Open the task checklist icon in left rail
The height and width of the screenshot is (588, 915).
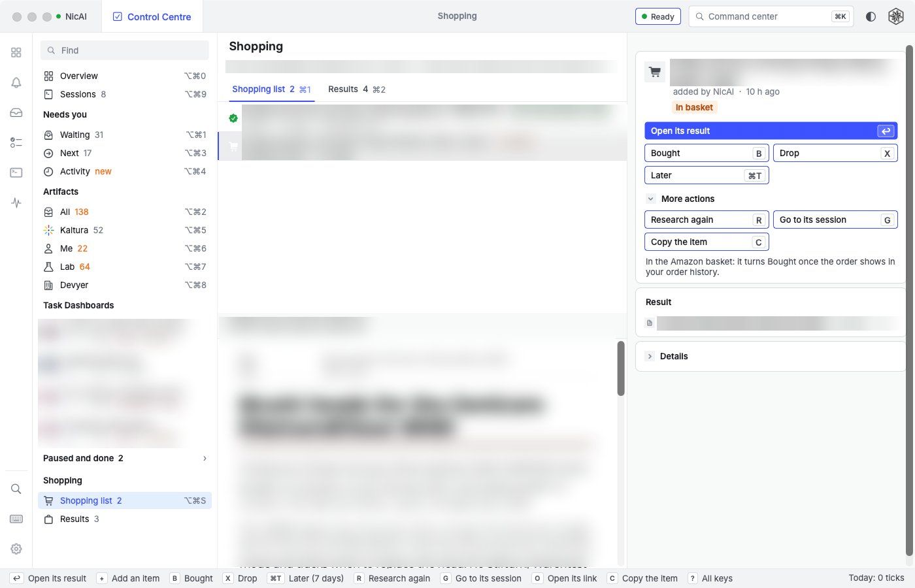(16, 142)
